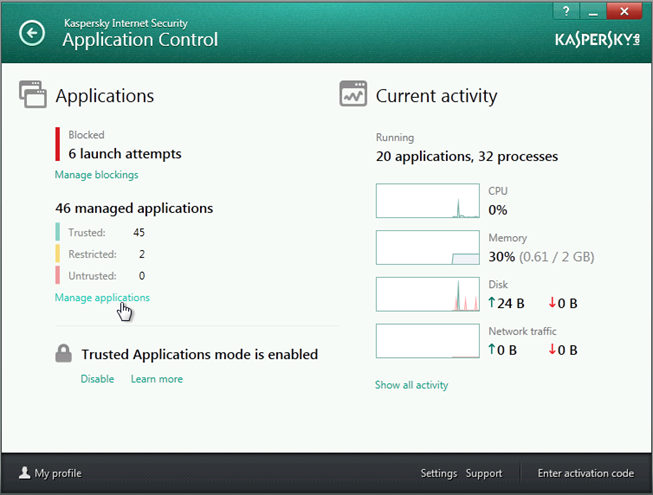Click the 'Applications' heading
This screenshot has width=653, height=495.
(x=105, y=96)
